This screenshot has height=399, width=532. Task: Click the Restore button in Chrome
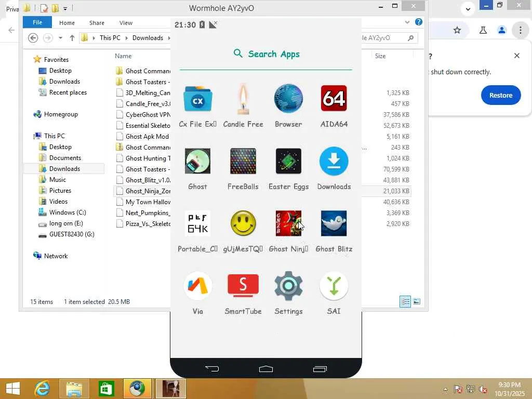500,96
